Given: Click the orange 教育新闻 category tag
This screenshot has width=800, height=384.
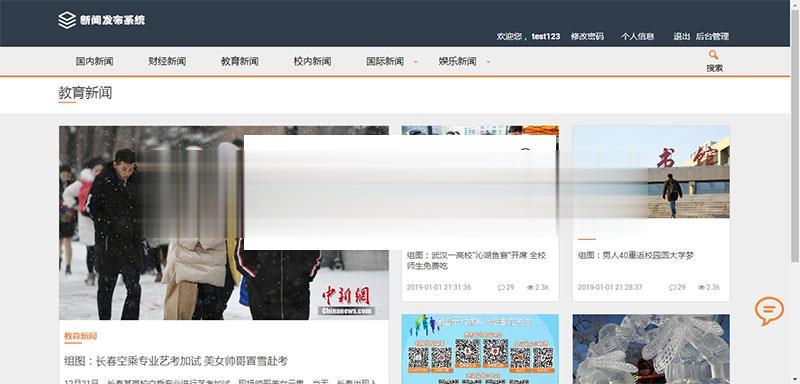Looking at the screenshot, I should click(81, 336).
